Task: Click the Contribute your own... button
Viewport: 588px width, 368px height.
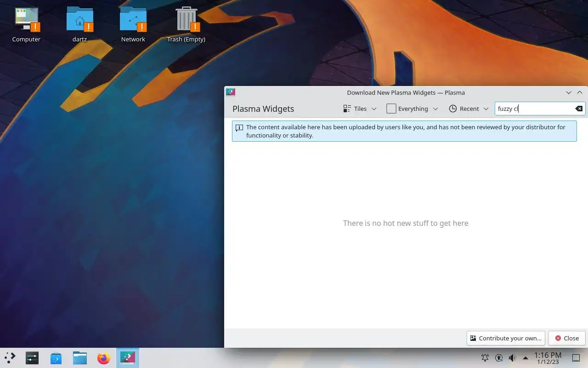Action: coord(506,338)
